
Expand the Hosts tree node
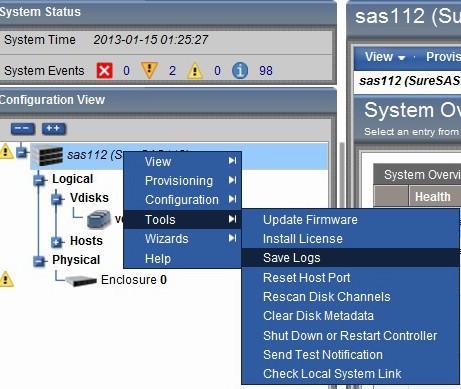(57, 242)
